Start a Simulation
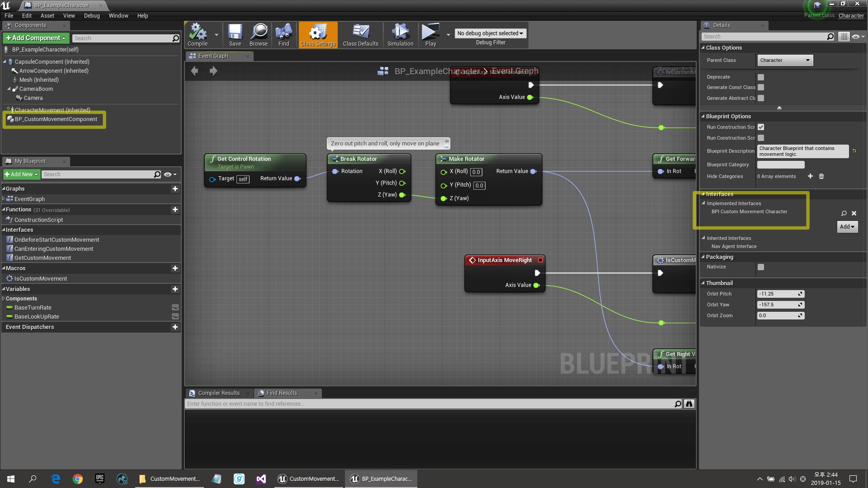The image size is (868, 488). coord(400,34)
